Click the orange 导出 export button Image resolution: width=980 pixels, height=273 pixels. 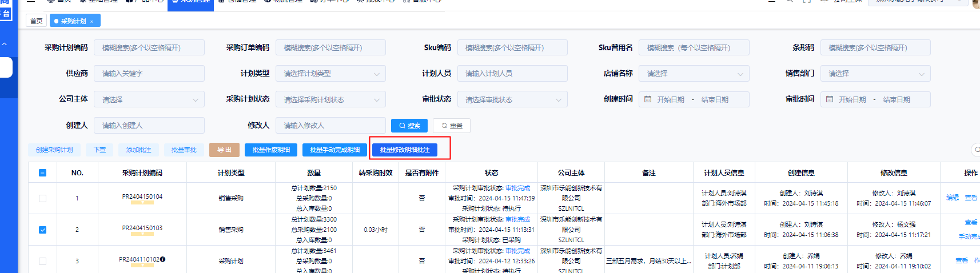(x=224, y=150)
